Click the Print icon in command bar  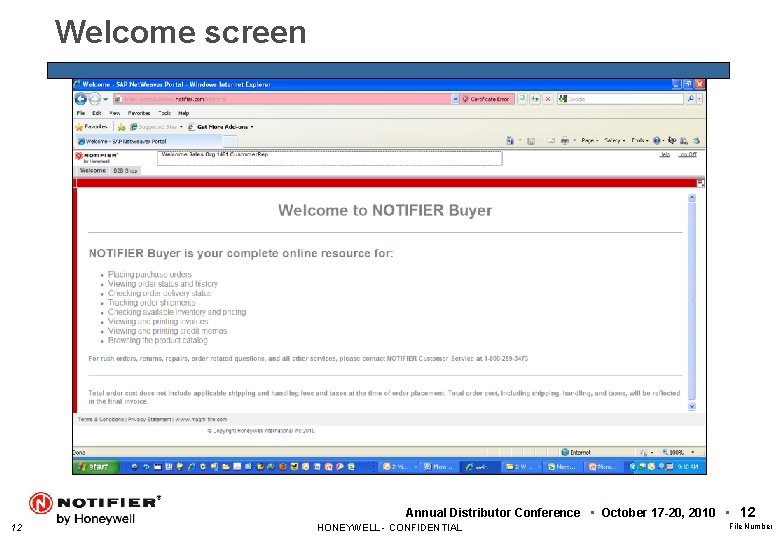pyautogui.click(x=565, y=141)
